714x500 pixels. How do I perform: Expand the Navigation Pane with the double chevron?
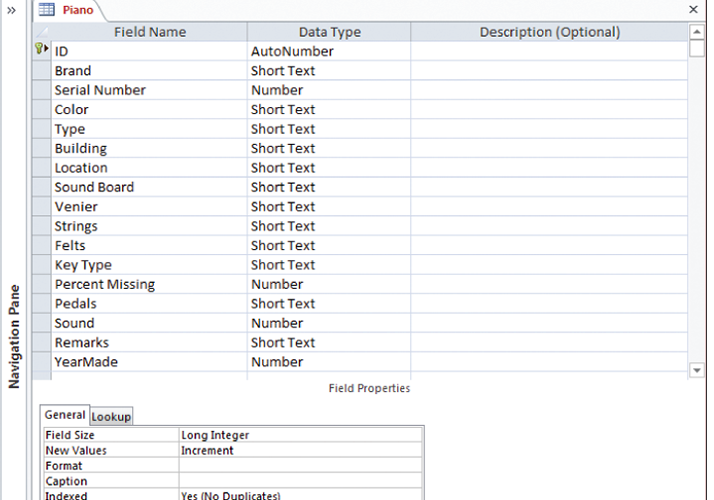pyautogui.click(x=11, y=10)
